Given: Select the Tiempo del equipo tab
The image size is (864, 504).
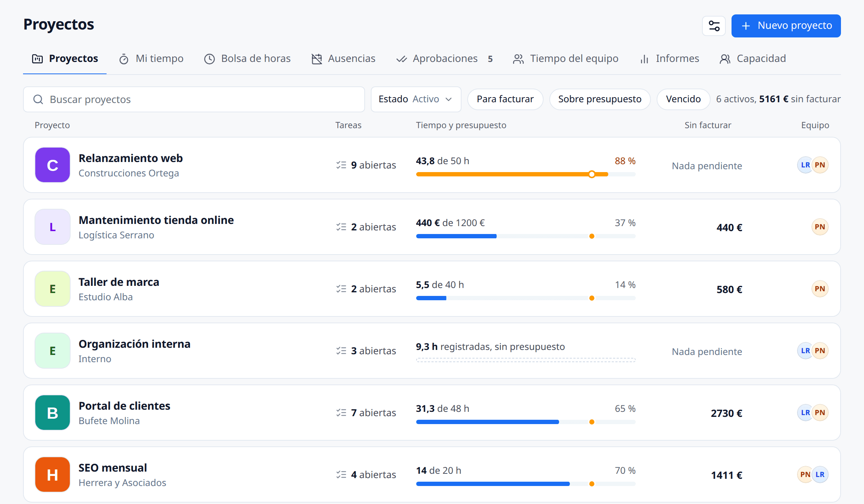Looking at the screenshot, I should (566, 59).
